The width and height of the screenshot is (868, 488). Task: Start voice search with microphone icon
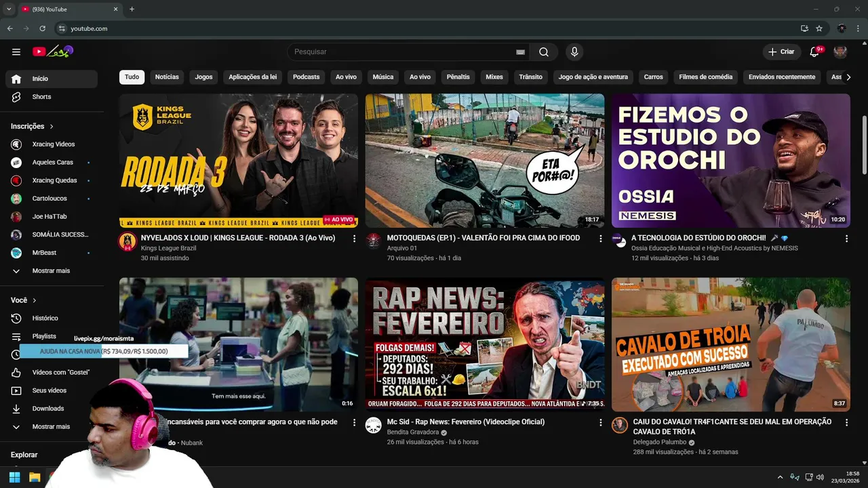pyautogui.click(x=574, y=52)
